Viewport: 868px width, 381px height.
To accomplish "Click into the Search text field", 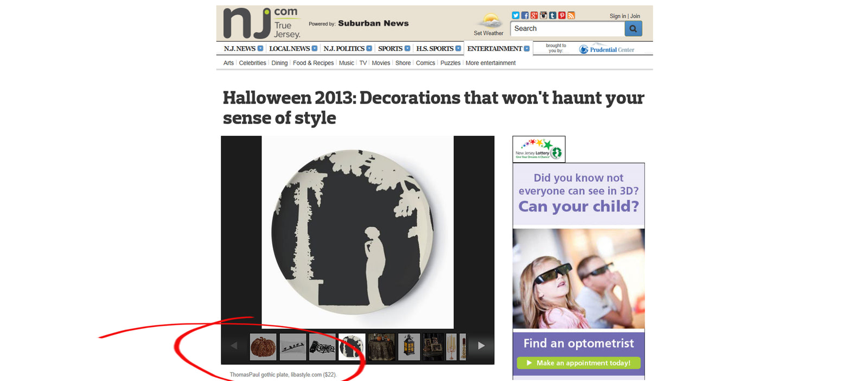I will pyautogui.click(x=567, y=29).
